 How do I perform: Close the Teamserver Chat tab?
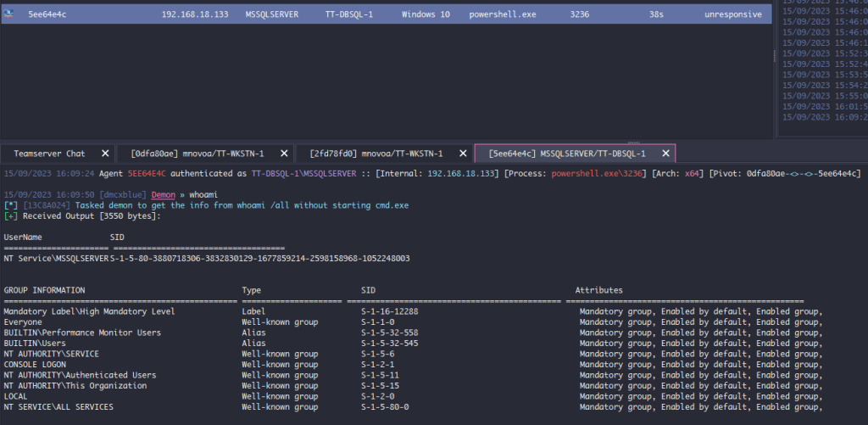click(x=105, y=154)
